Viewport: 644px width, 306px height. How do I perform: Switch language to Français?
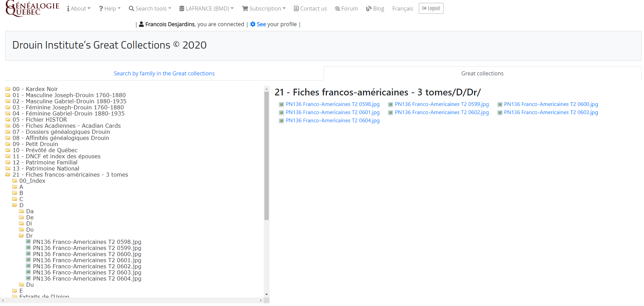(x=403, y=8)
